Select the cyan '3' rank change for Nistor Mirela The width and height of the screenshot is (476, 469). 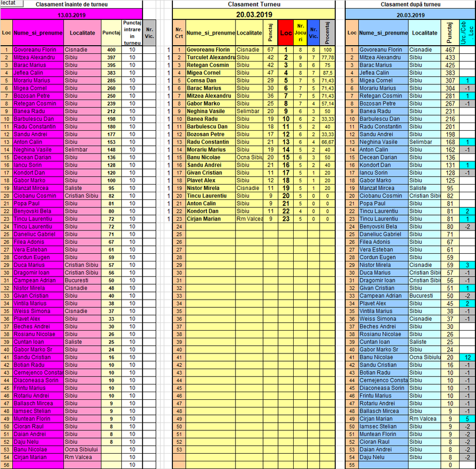[467, 265]
